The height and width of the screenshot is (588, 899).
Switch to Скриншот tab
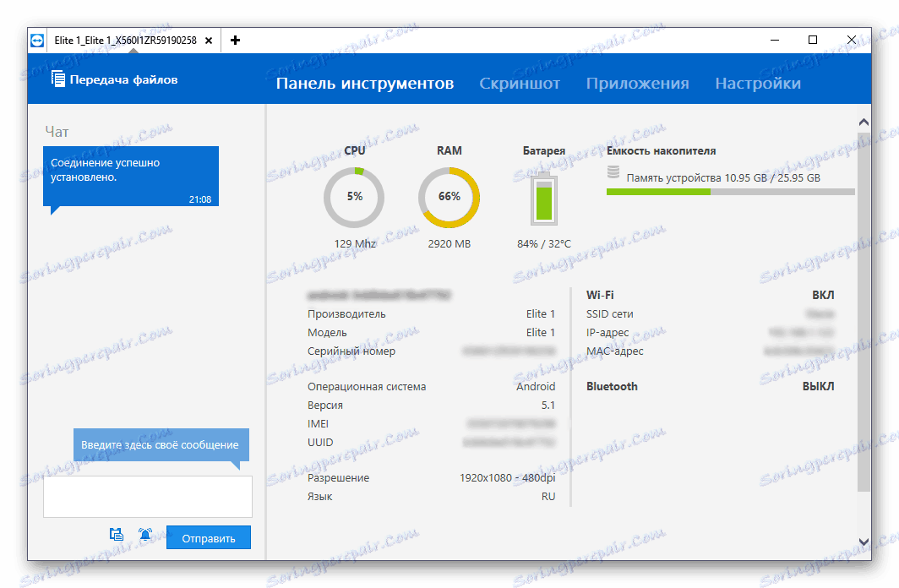click(520, 83)
